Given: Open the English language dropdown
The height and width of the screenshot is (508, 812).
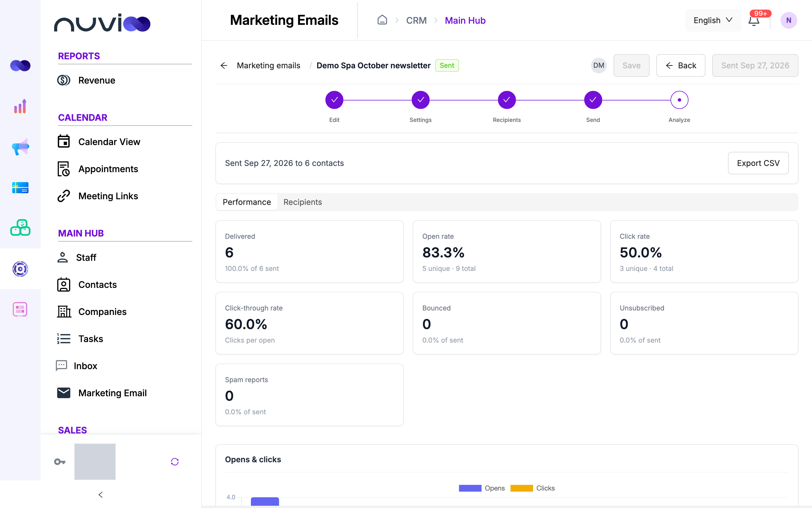Looking at the screenshot, I should 713,21.
